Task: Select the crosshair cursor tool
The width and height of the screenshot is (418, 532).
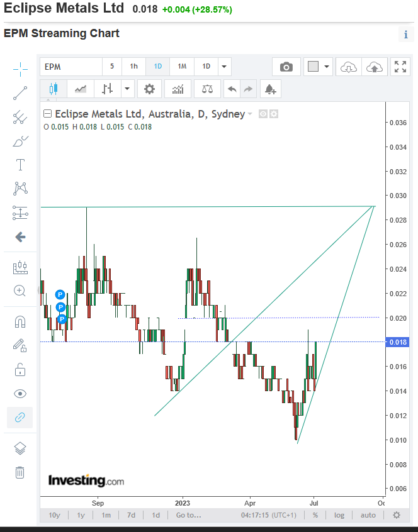Action: (x=20, y=69)
